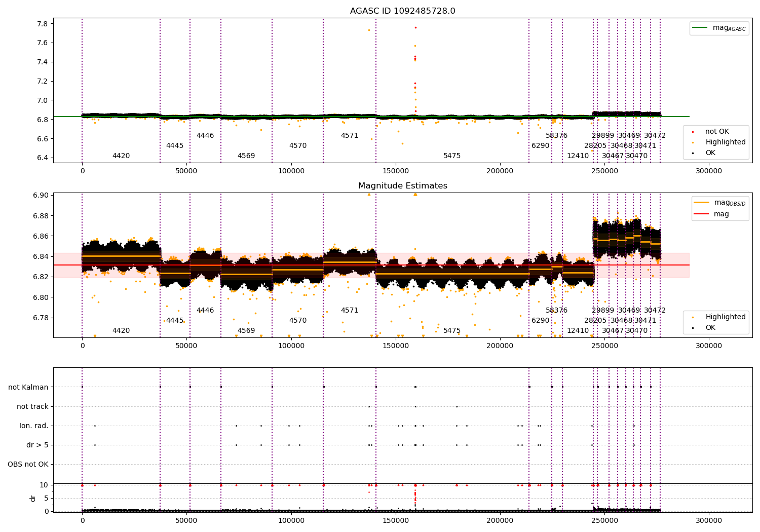Click the title 'AGASC ID 1092485728.0'
Screen dimensions: 760x532
click(x=402, y=11)
